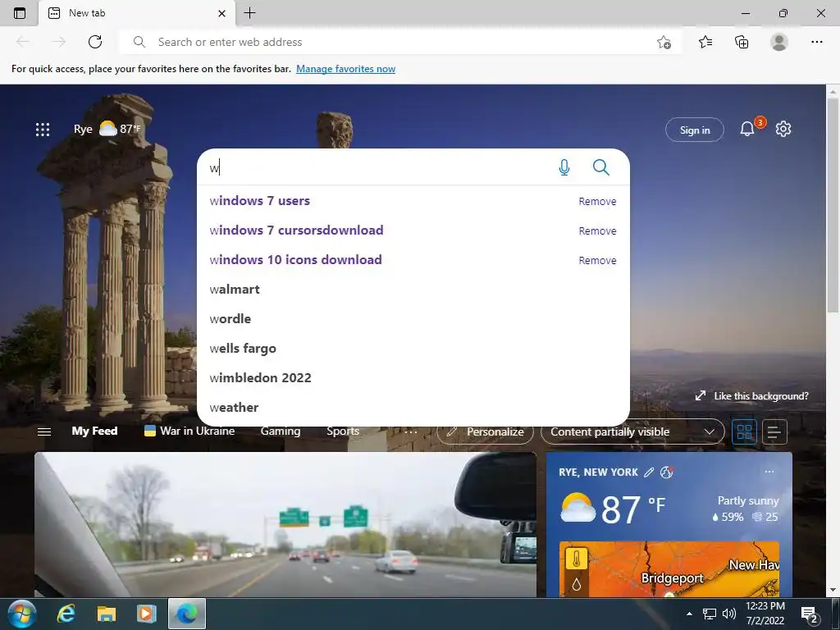Switch to Gaming feed tab
The height and width of the screenshot is (630, 840).
point(281,431)
